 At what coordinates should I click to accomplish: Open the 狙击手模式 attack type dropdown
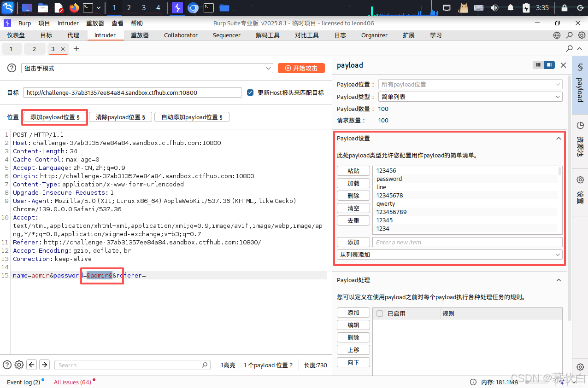pos(147,68)
